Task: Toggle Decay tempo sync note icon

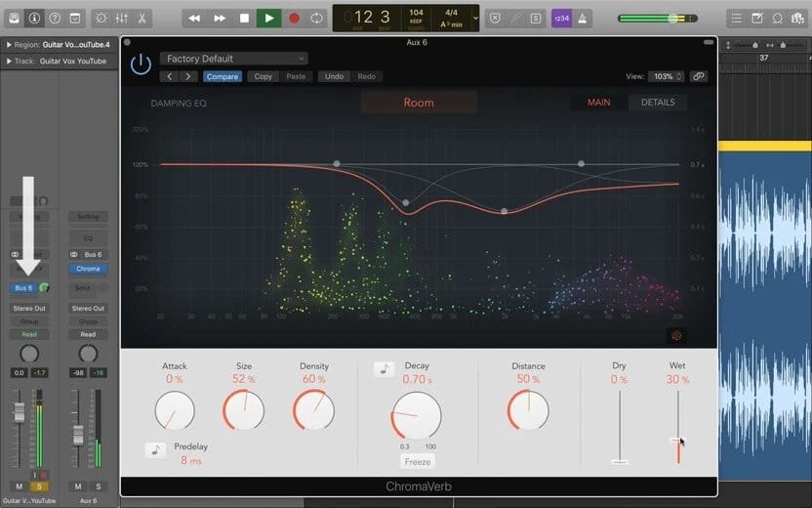Action: coord(384,369)
